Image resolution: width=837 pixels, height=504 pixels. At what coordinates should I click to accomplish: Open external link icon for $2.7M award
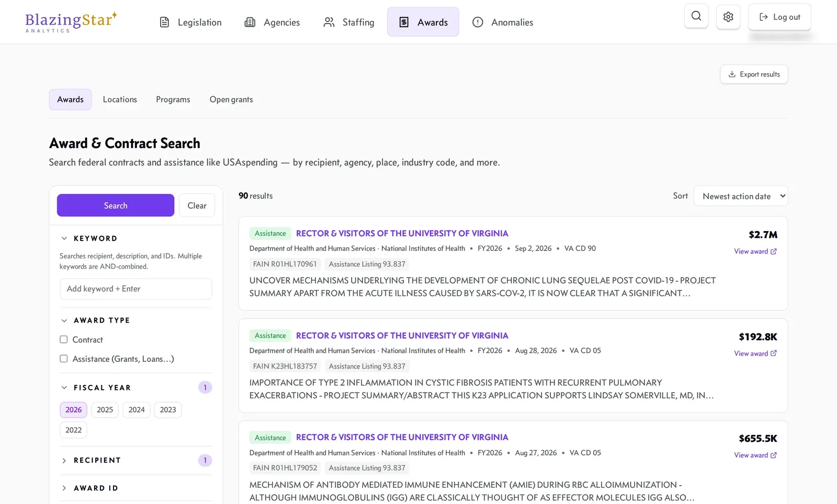coord(774,251)
